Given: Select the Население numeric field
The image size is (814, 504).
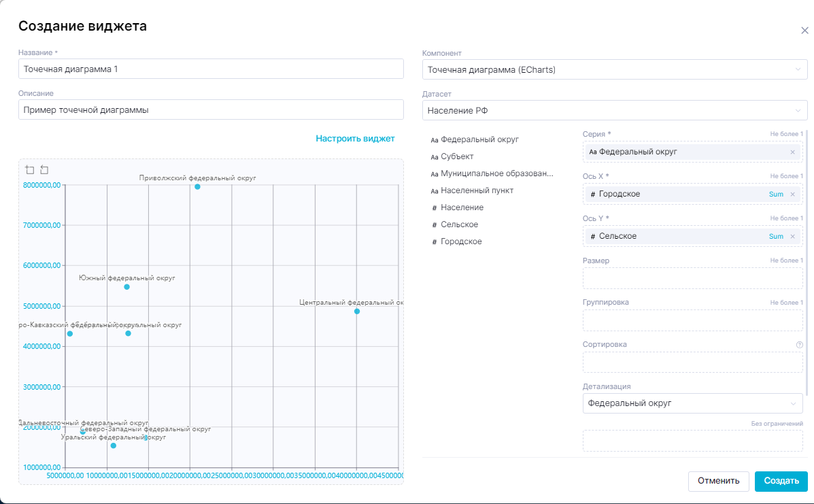Looking at the screenshot, I should point(458,207).
